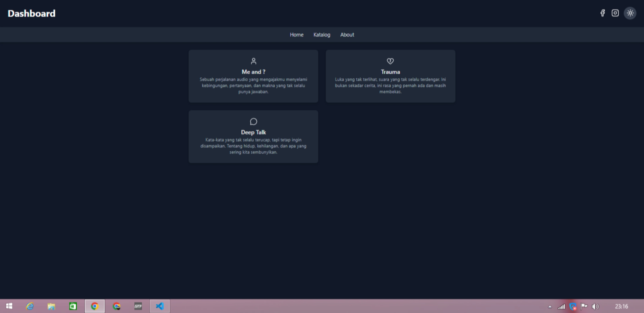Open the Facebook social media icon
This screenshot has width=644, height=313.
pyautogui.click(x=603, y=13)
